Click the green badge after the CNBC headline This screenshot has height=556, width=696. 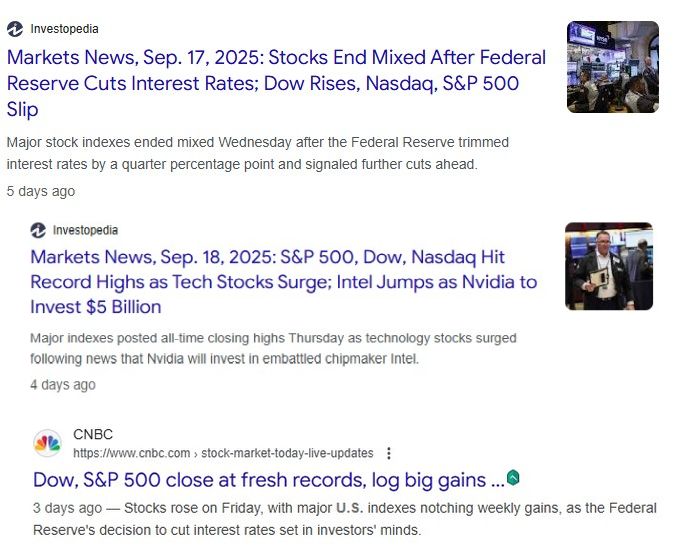point(513,478)
